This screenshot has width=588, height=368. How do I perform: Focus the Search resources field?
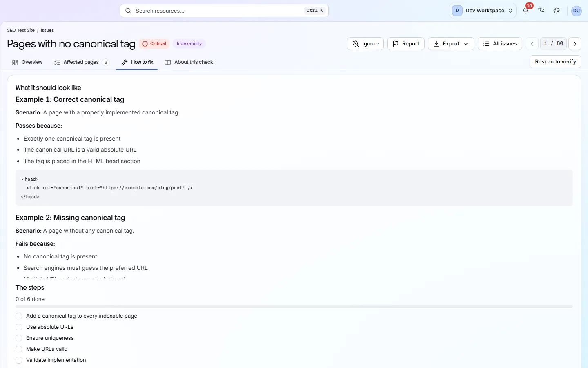[x=224, y=11]
